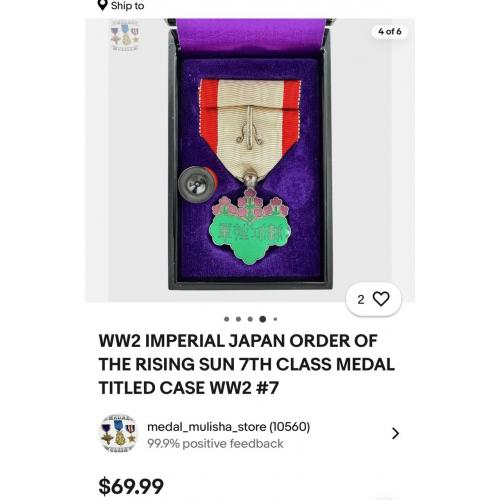The height and width of the screenshot is (500, 500).
Task: Open the seller avatar image
Action: click(119, 434)
